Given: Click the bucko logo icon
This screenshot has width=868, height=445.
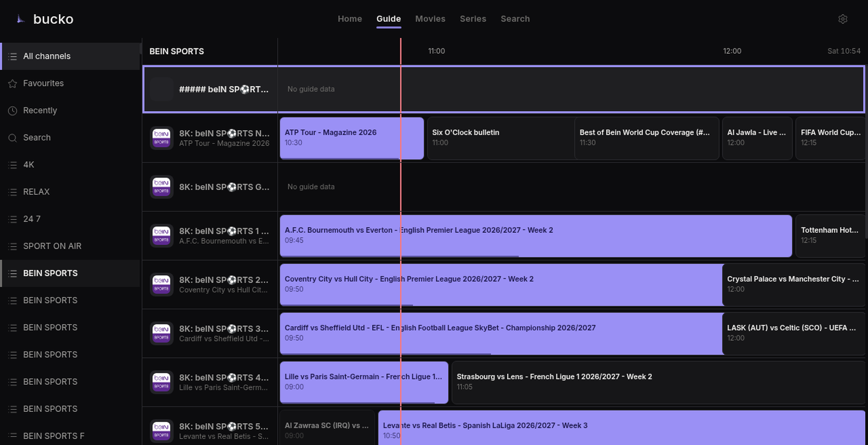Looking at the screenshot, I should point(20,19).
